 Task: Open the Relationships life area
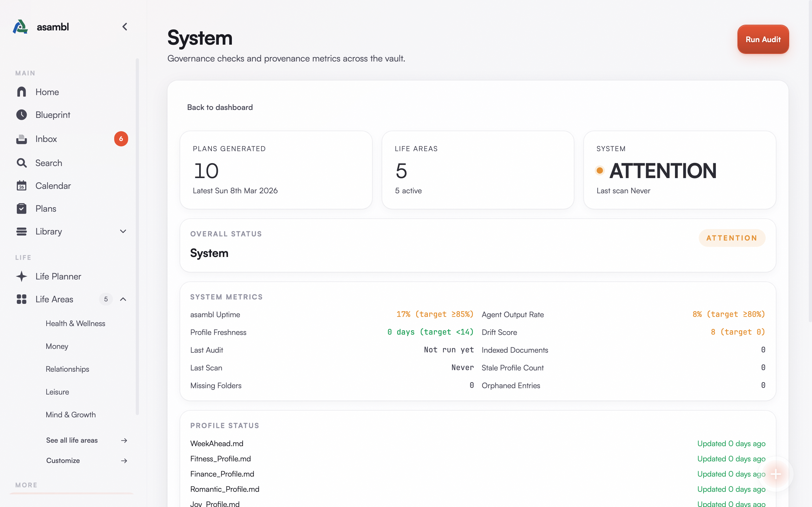click(67, 369)
